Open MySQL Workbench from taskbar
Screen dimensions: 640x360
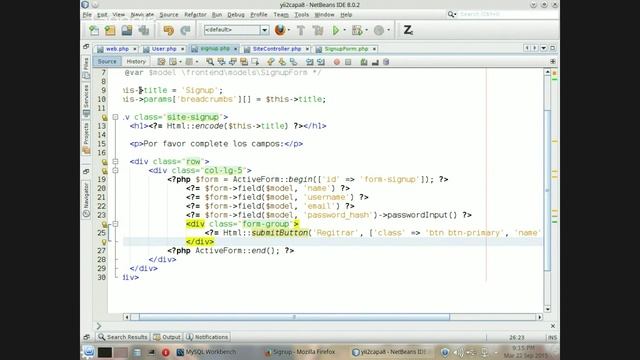click(207, 352)
